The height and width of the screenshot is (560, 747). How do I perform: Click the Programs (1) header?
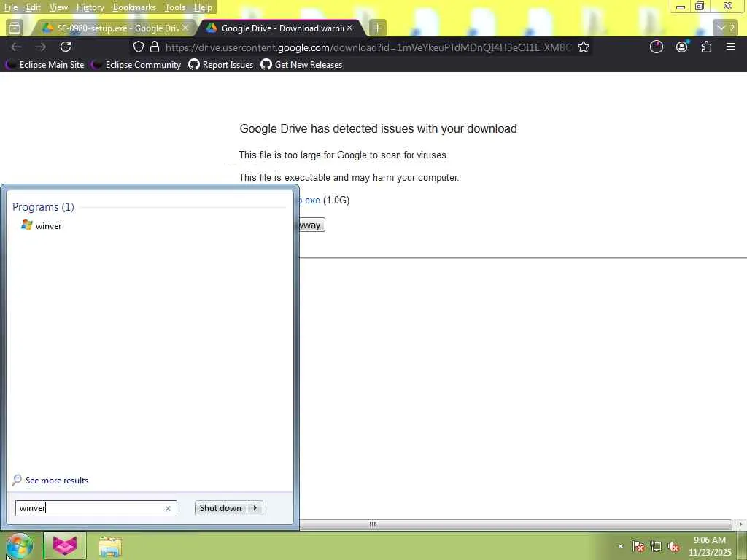tap(43, 206)
